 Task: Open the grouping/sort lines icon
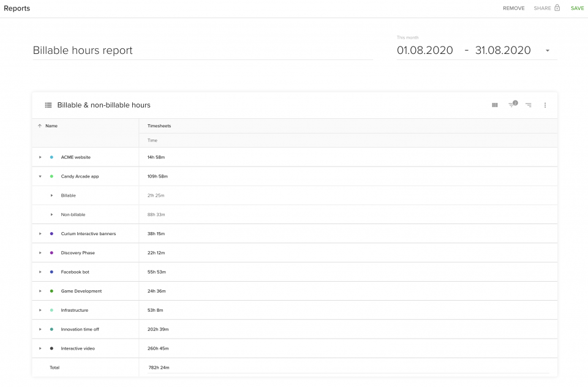tap(529, 105)
